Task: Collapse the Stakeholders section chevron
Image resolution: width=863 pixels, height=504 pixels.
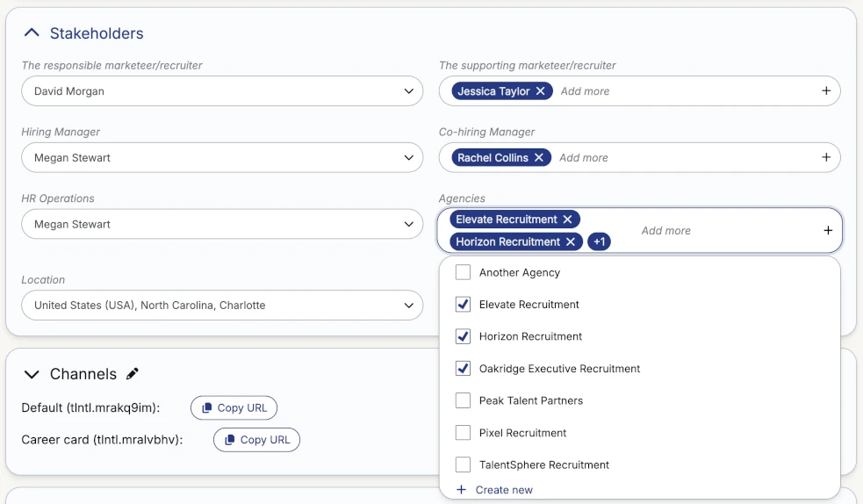Action: pos(32,33)
